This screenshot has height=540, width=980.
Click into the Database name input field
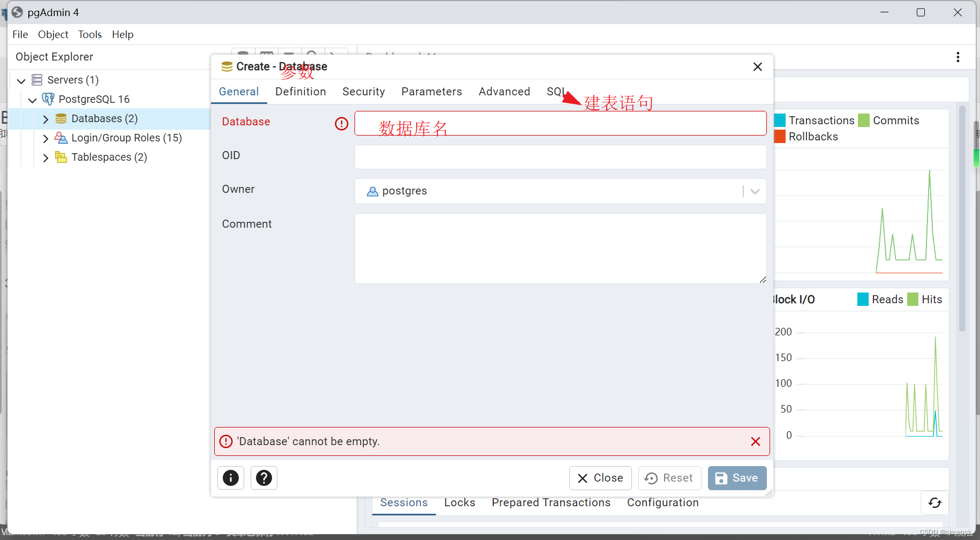(560, 123)
